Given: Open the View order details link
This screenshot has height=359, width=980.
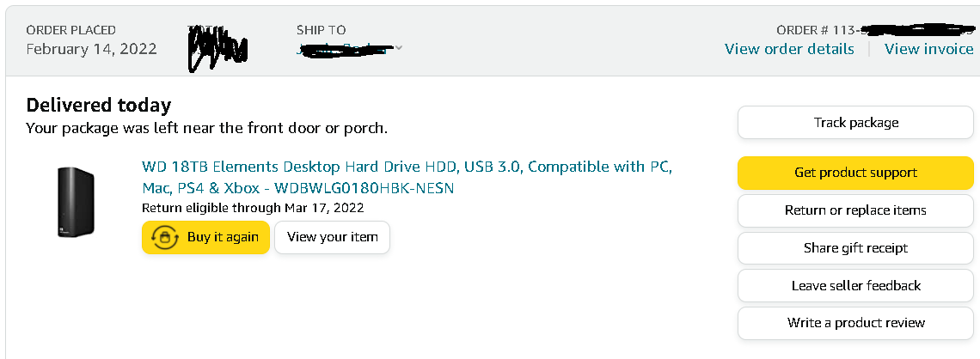Looking at the screenshot, I should (x=789, y=49).
